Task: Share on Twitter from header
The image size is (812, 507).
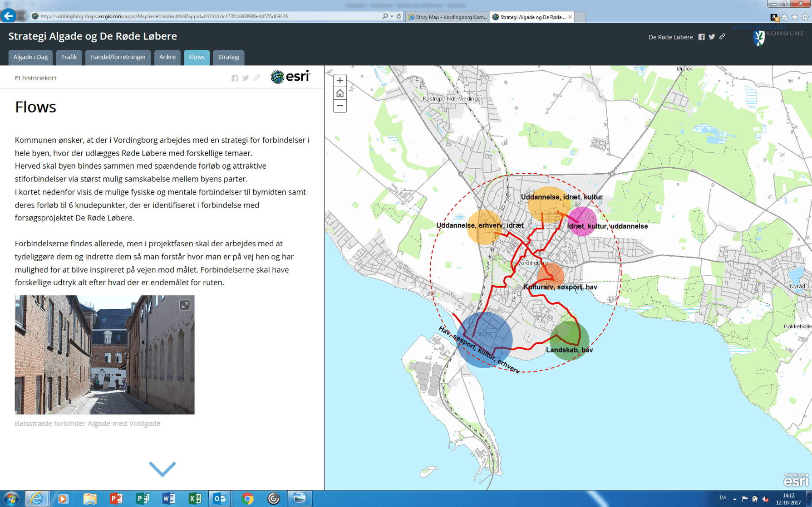Action: coord(712,37)
